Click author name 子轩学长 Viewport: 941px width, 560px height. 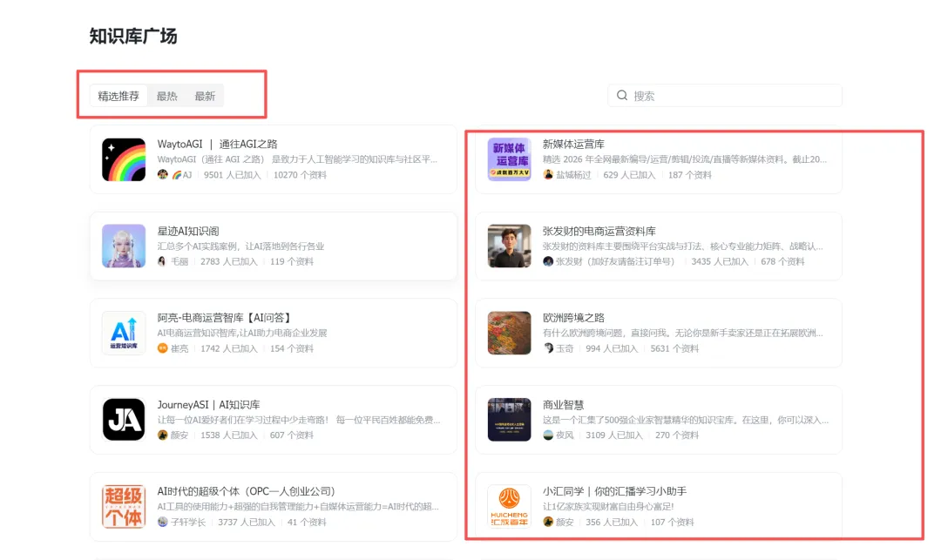(x=187, y=523)
